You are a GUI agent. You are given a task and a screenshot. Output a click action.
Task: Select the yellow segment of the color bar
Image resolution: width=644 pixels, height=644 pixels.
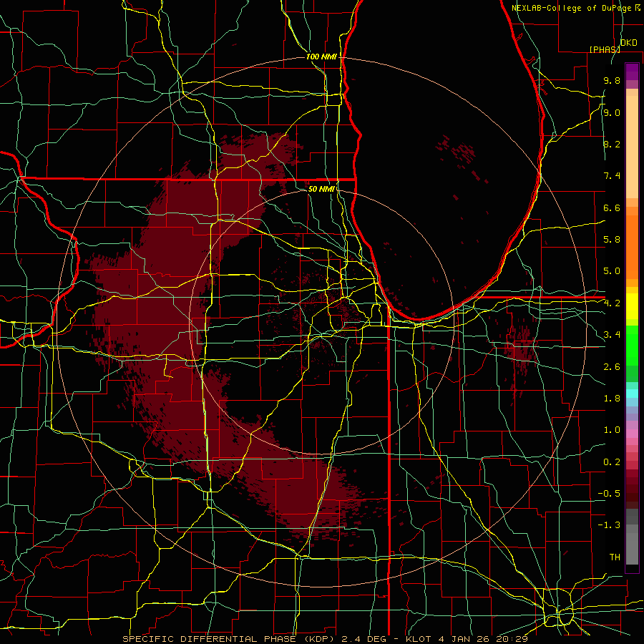(x=632, y=306)
